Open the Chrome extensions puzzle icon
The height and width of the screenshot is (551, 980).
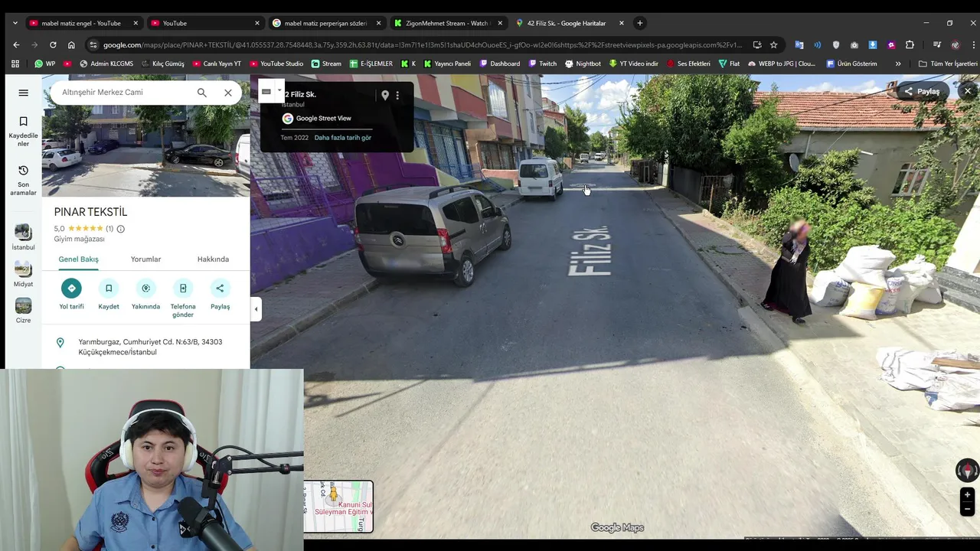coord(910,44)
